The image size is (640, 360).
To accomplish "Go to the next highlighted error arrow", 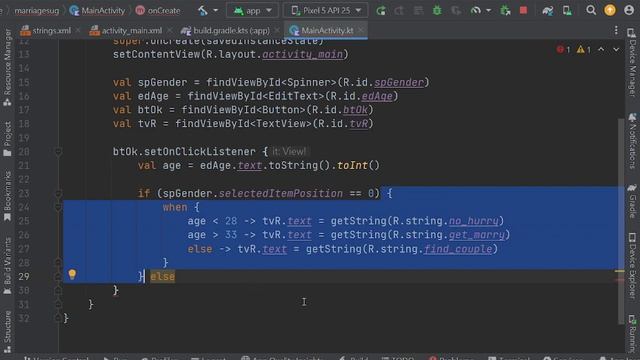I will [x=616, y=49].
